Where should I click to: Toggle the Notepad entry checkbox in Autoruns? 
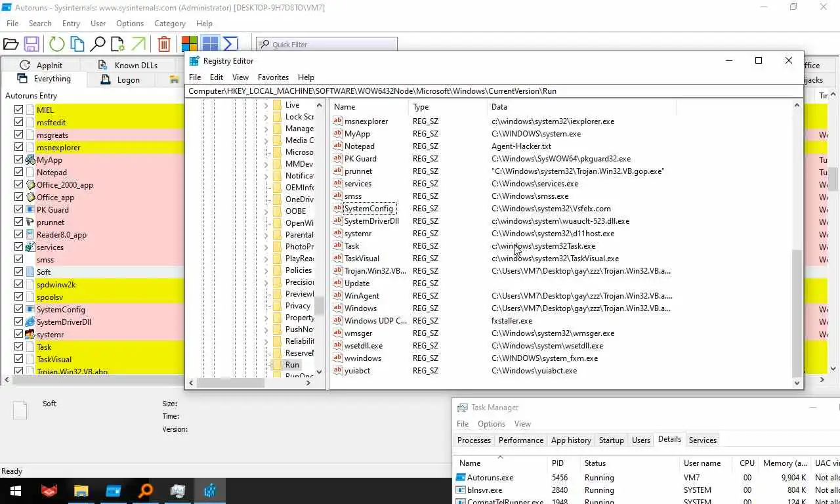point(18,172)
